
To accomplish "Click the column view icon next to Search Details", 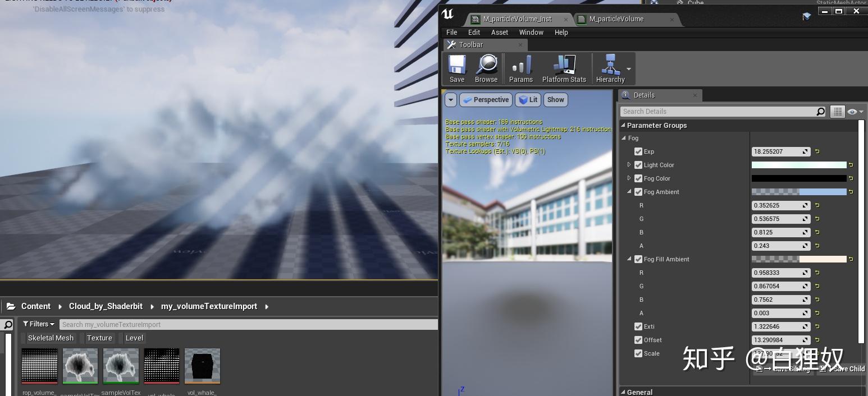I will coord(838,111).
